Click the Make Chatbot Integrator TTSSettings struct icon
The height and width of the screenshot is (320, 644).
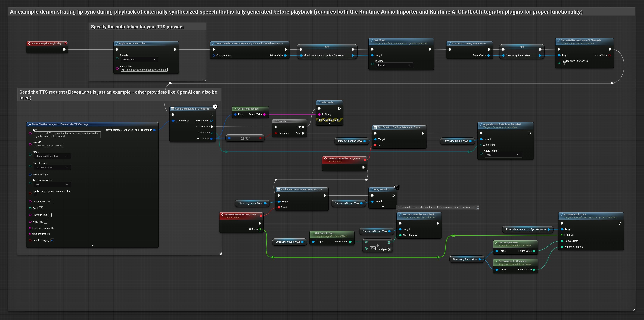[x=30, y=124]
